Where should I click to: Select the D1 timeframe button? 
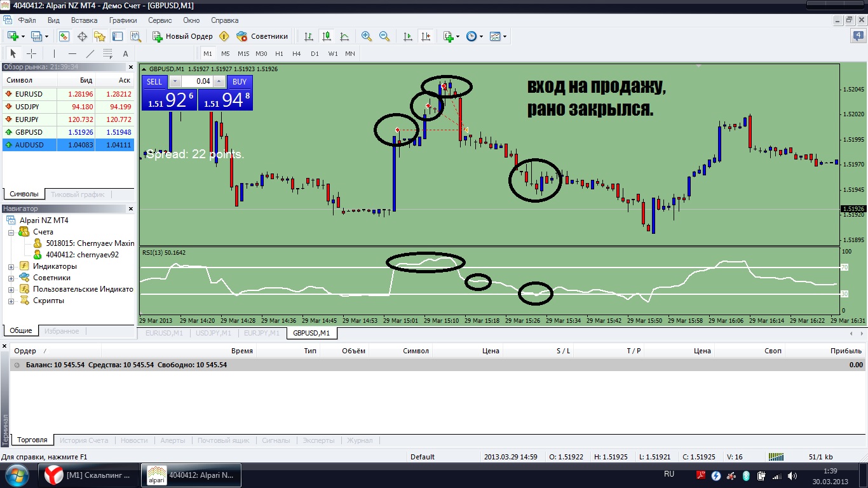315,53
